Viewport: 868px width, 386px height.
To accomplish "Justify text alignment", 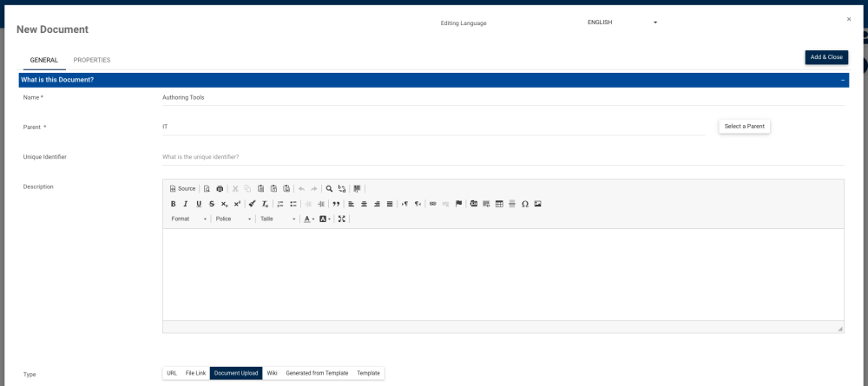I will pyautogui.click(x=390, y=204).
